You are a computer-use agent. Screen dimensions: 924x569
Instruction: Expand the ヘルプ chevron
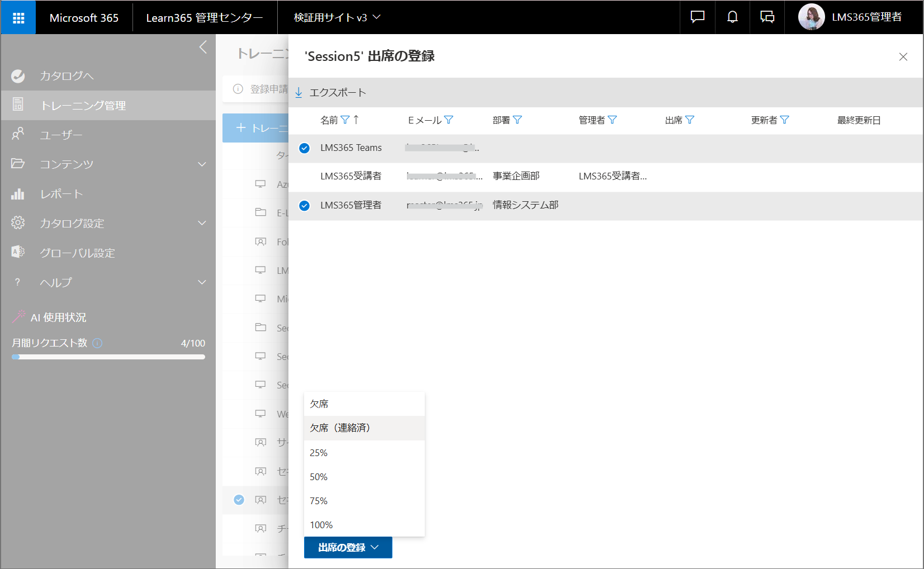(x=202, y=282)
